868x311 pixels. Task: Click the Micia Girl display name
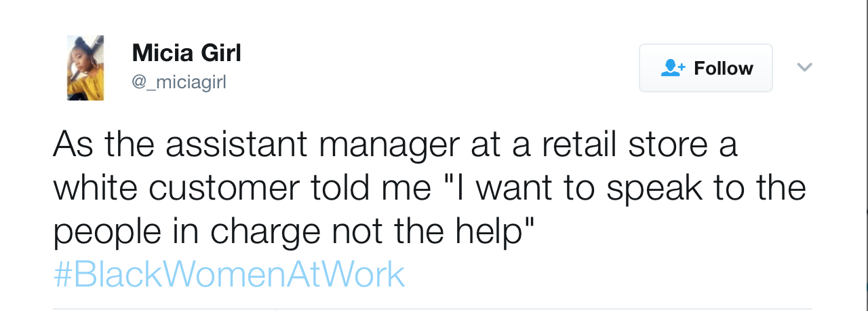click(186, 52)
